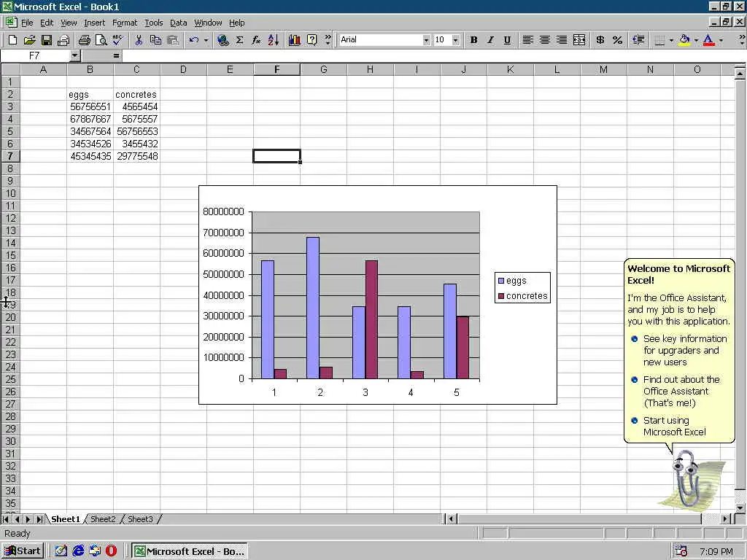This screenshot has width=747, height=560.
Task: Open the Insert menu
Action: pos(94,23)
